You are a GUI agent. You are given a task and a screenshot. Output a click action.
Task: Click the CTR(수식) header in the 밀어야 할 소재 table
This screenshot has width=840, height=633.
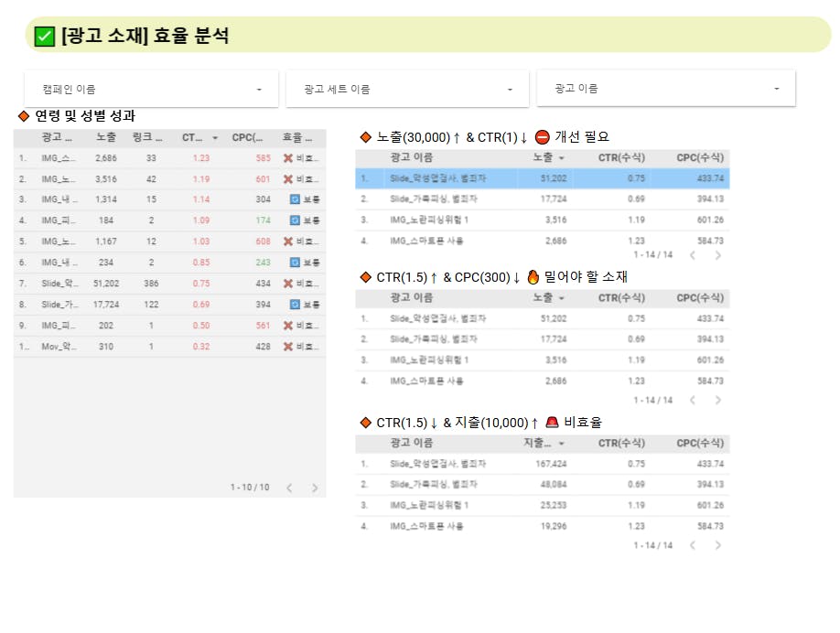[621, 298]
